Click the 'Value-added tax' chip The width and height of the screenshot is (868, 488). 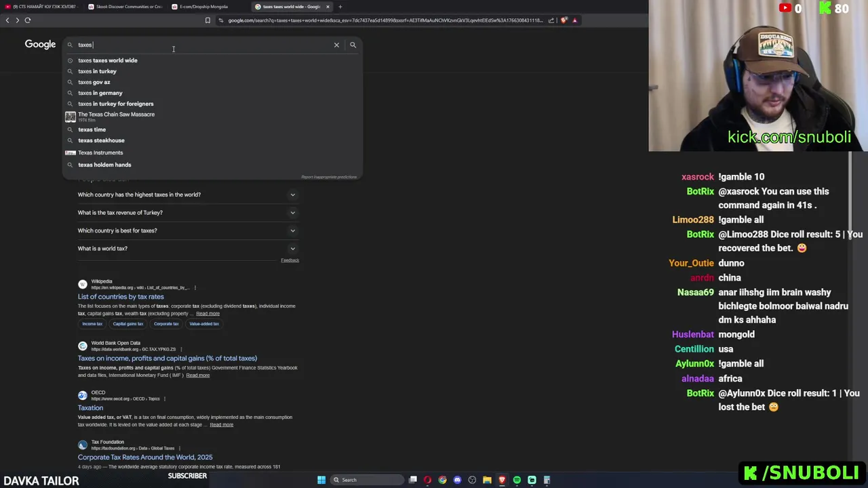pos(204,324)
